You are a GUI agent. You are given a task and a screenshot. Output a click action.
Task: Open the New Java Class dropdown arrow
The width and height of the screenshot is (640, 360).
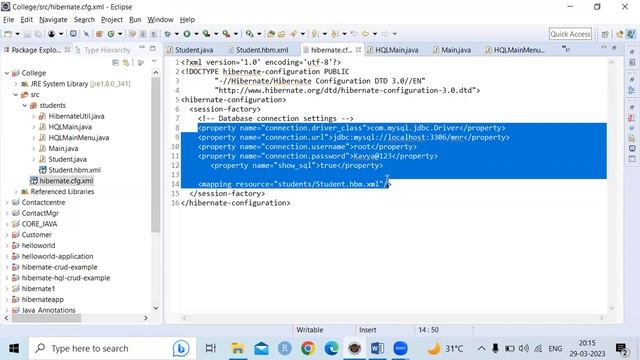click(x=120, y=34)
